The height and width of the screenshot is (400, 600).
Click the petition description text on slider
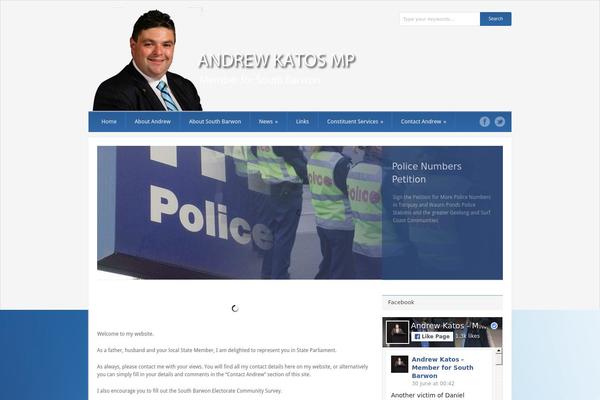(x=441, y=209)
